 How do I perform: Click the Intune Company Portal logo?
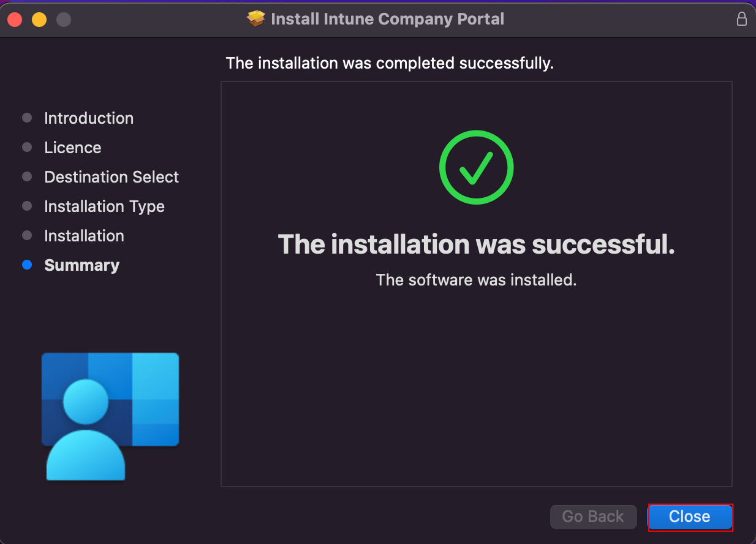110,415
